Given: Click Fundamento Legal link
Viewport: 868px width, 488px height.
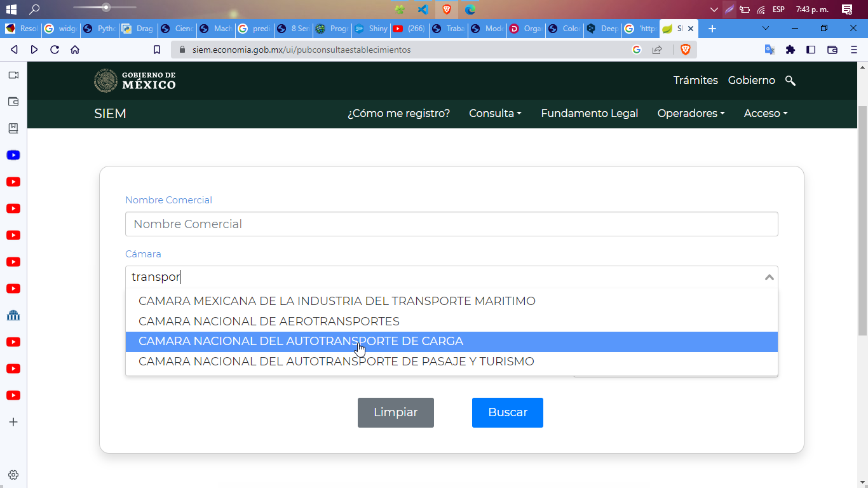Looking at the screenshot, I should (589, 113).
